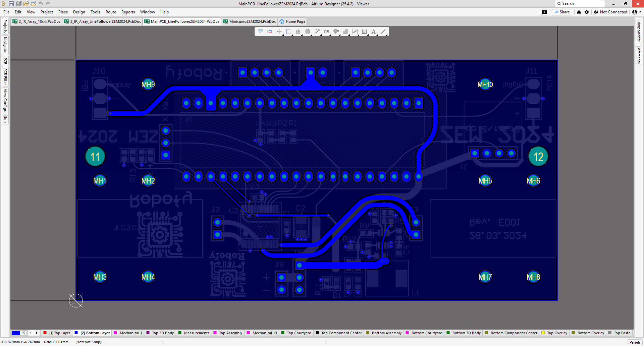Viewport: 644px width, 346px height.
Task: Open the Window menu
Action: [x=148, y=12]
